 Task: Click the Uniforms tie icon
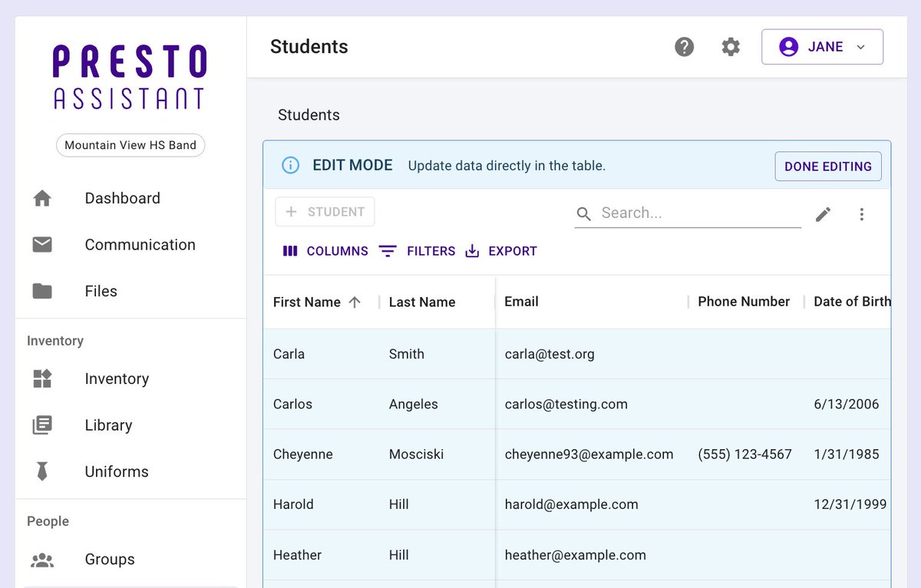coord(42,471)
